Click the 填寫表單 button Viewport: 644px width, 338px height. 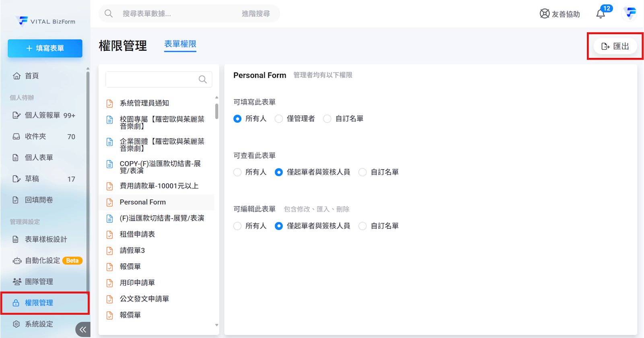(x=45, y=48)
